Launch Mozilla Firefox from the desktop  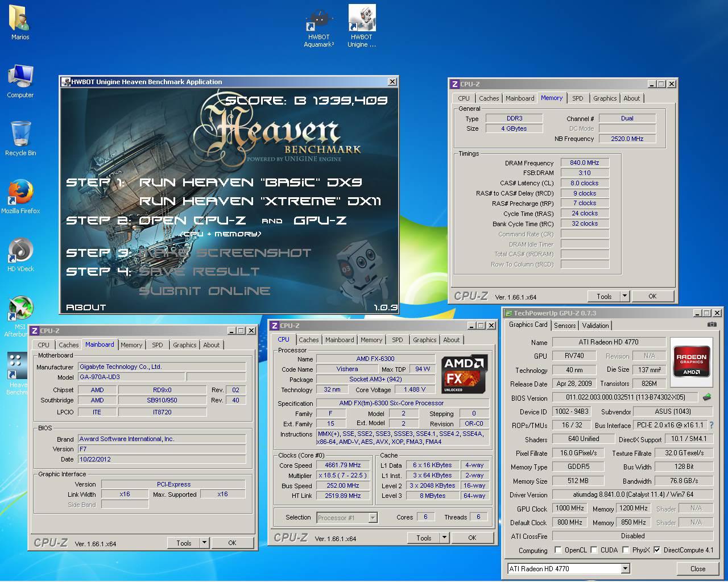coord(20,197)
